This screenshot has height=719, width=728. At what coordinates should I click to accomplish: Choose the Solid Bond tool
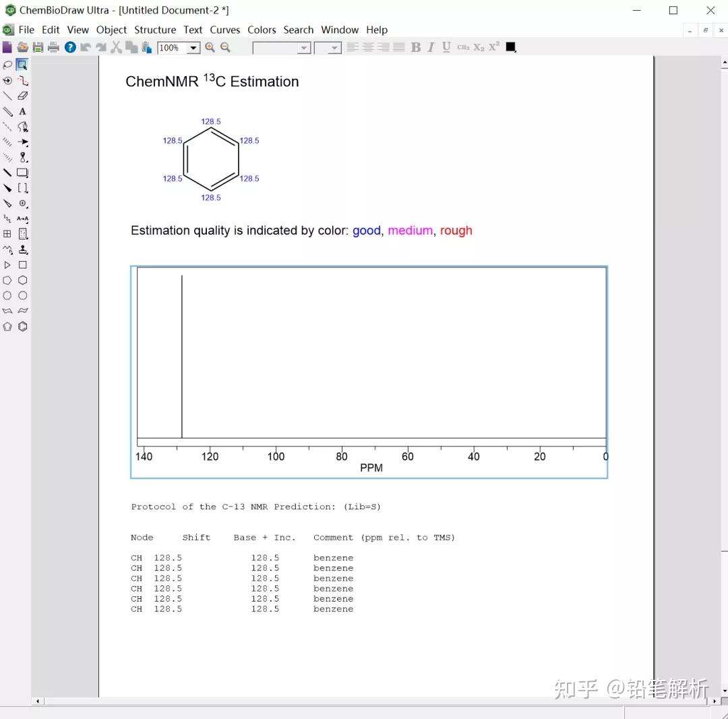pos(7,96)
